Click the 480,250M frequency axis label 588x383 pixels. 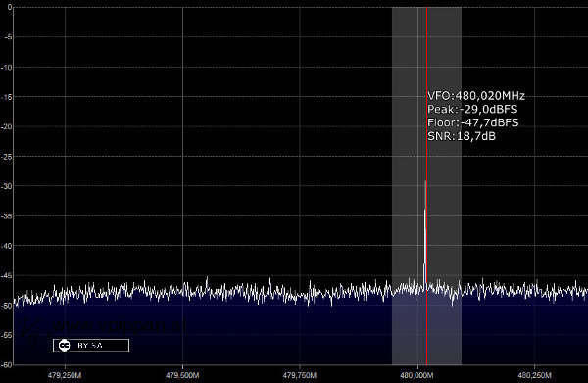(x=534, y=375)
